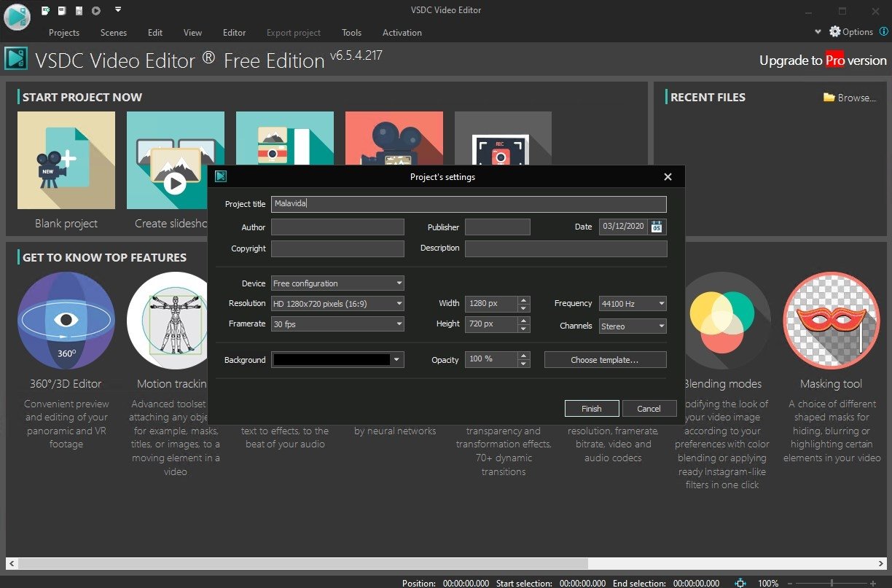Click the calendar icon beside Date field
Viewport: 892px width, 588px height.
tap(657, 227)
